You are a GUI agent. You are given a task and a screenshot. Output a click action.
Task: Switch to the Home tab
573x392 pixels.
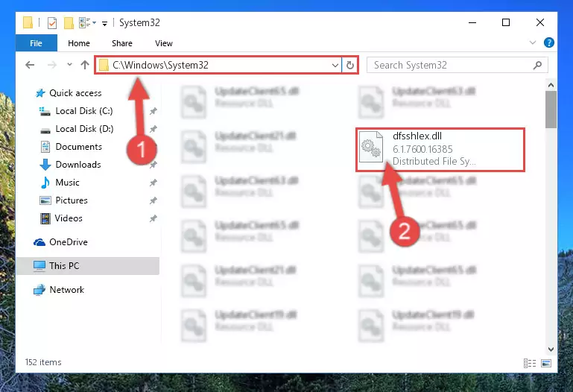point(78,43)
